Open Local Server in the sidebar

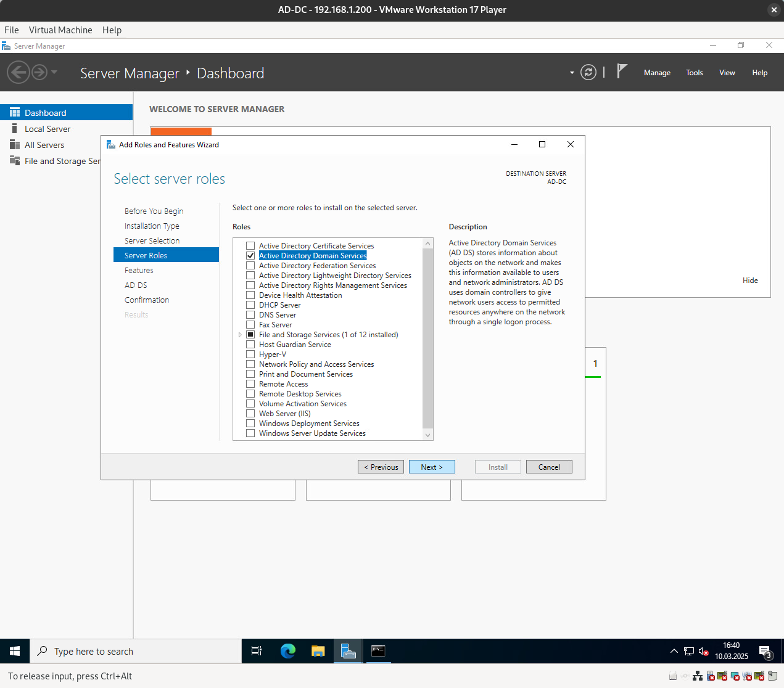(47, 129)
